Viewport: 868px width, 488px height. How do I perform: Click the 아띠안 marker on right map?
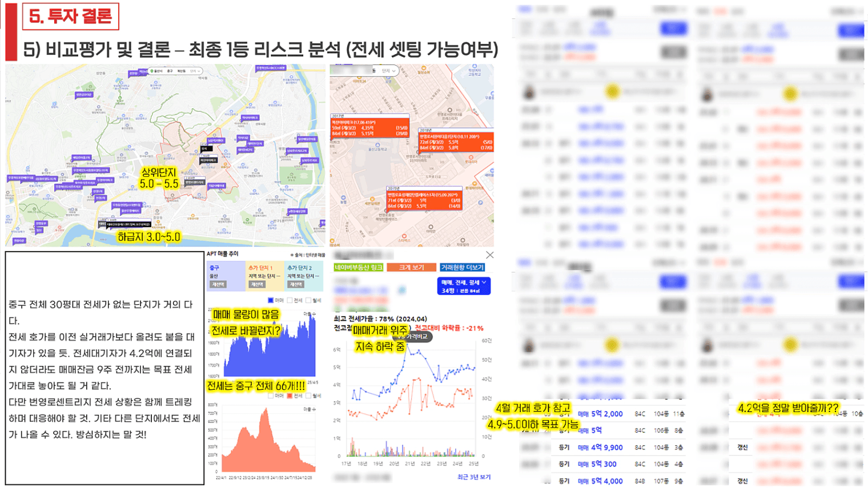coord(431,228)
